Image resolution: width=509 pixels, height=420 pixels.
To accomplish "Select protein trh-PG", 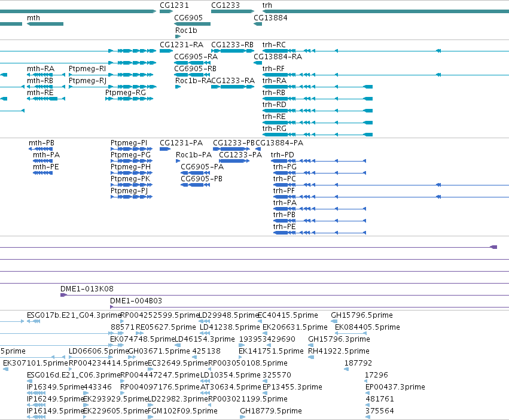I will click(320, 173).
